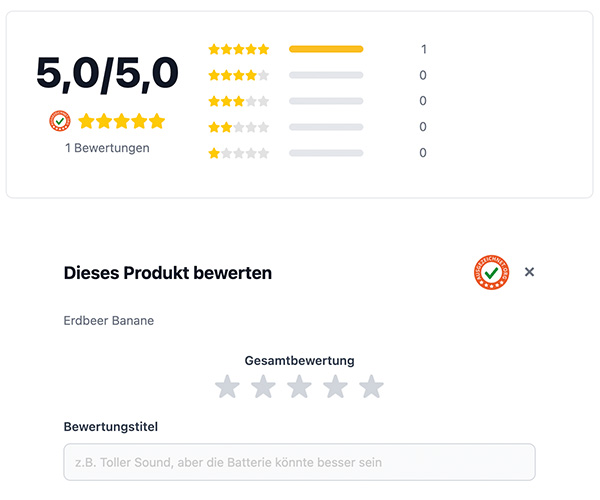Viewport: 600px width, 500px height.
Task: Set overall rating to four stars
Action: (x=335, y=387)
